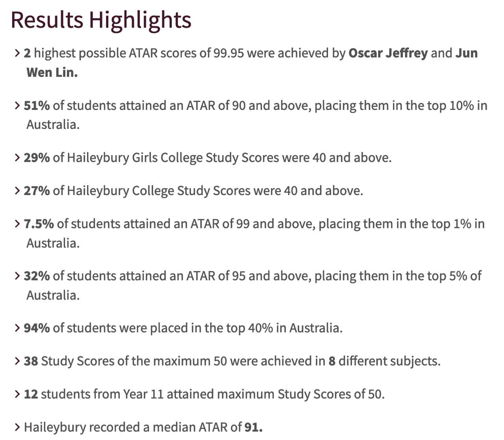
Task: Click the bold median ATAR value "91."
Action: tap(253, 427)
